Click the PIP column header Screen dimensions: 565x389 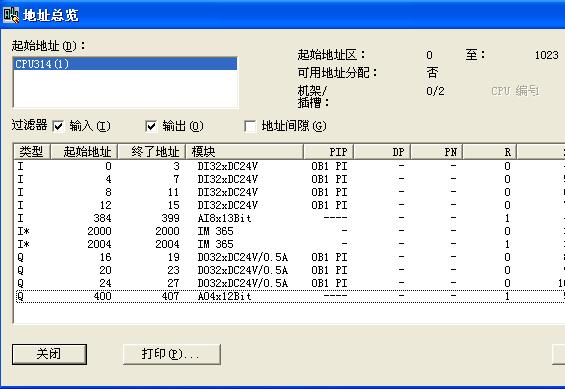pos(329,152)
